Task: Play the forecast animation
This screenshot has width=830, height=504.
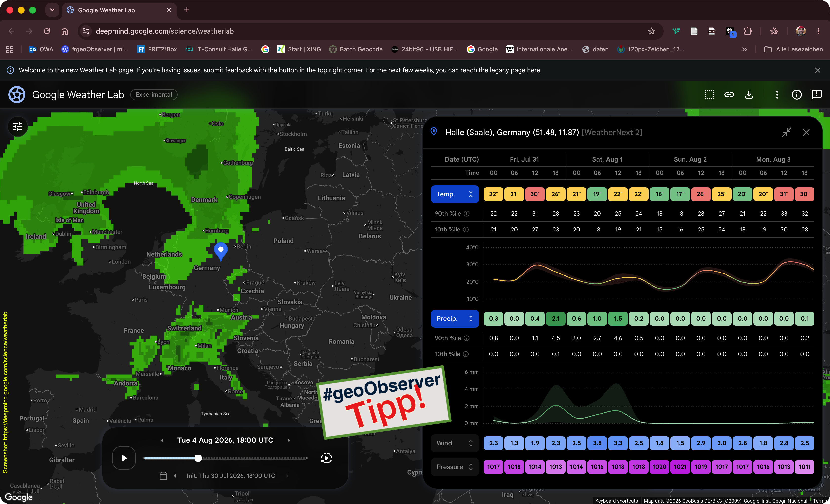Action: 124,458
